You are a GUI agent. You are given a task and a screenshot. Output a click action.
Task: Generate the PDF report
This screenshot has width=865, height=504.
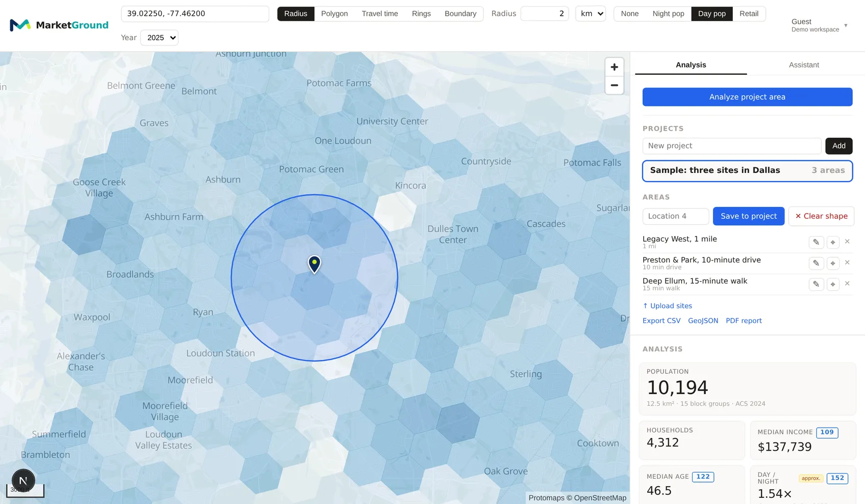click(x=744, y=321)
